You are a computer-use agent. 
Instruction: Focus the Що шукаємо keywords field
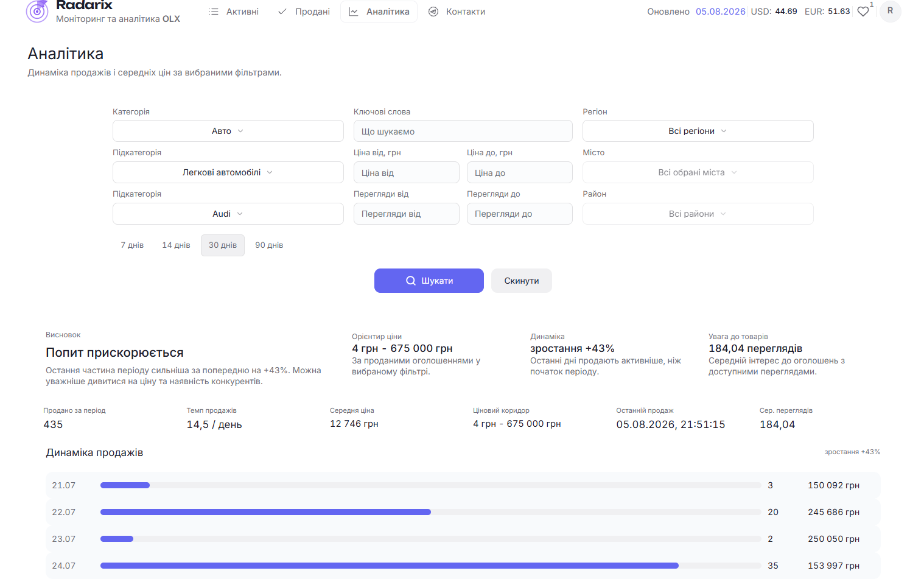pos(463,131)
